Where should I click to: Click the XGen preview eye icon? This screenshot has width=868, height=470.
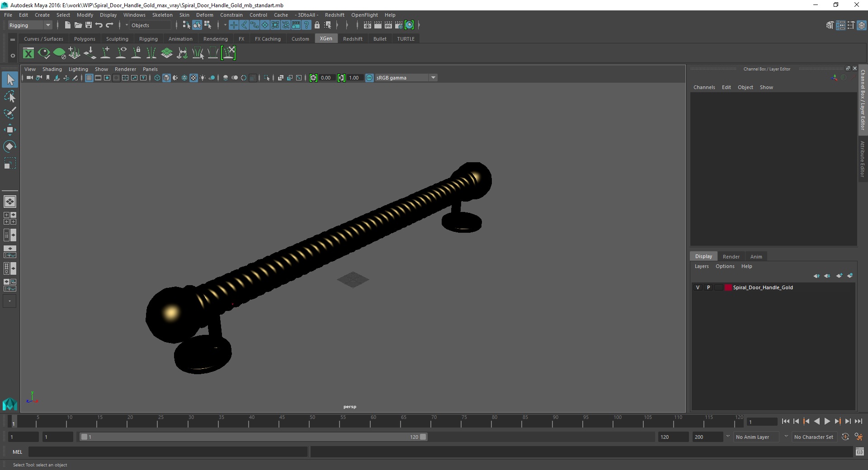tap(44, 53)
